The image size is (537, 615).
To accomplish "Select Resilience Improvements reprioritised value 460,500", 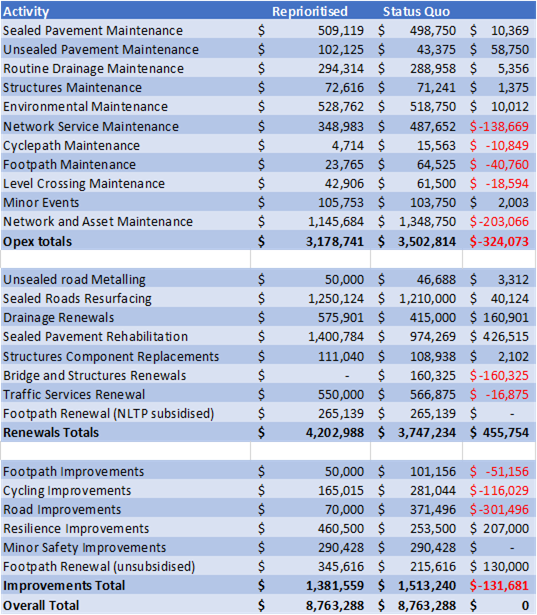I will tap(340, 529).
